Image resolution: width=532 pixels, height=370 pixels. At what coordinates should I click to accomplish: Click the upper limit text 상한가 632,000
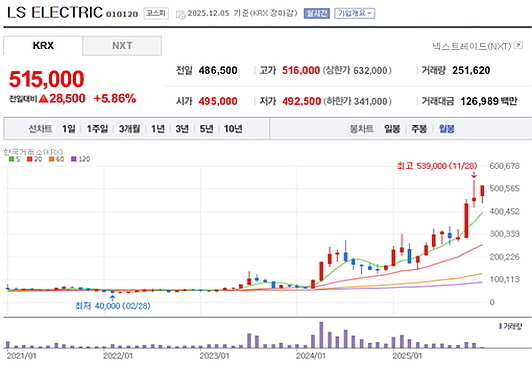[x=357, y=71]
